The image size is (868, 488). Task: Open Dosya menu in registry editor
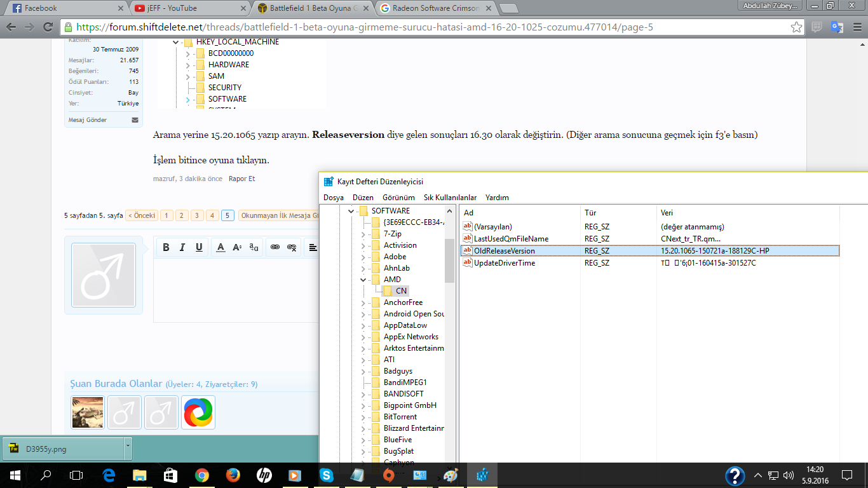(334, 198)
